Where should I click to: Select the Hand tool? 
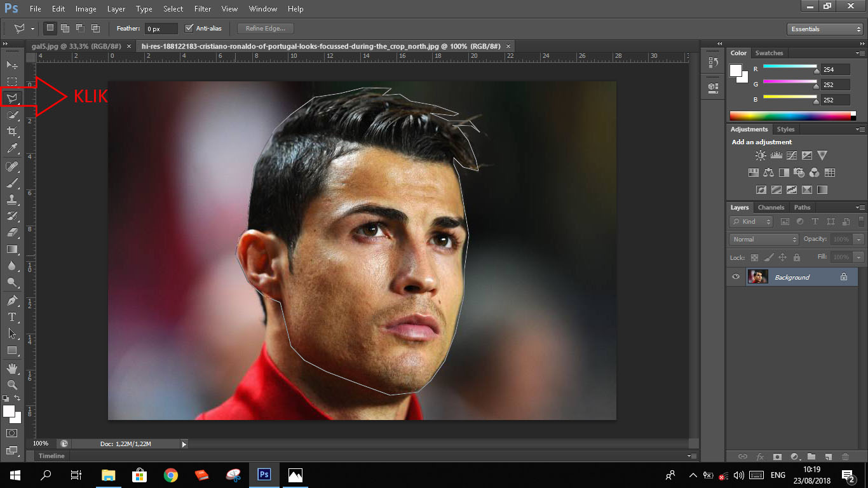[x=12, y=369]
